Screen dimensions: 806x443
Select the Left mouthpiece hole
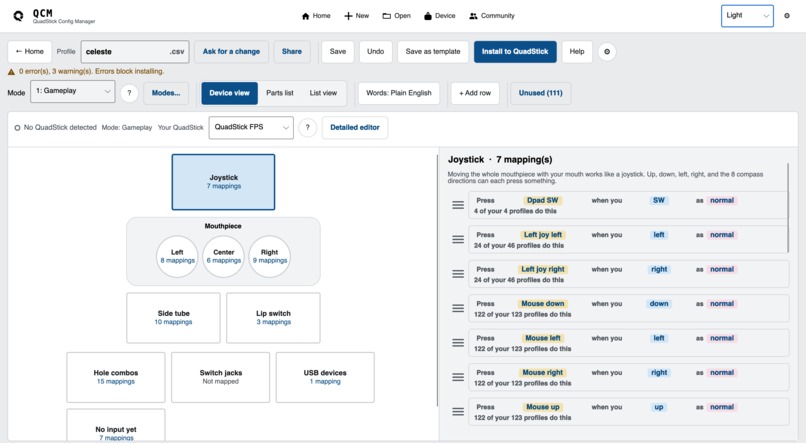(177, 256)
